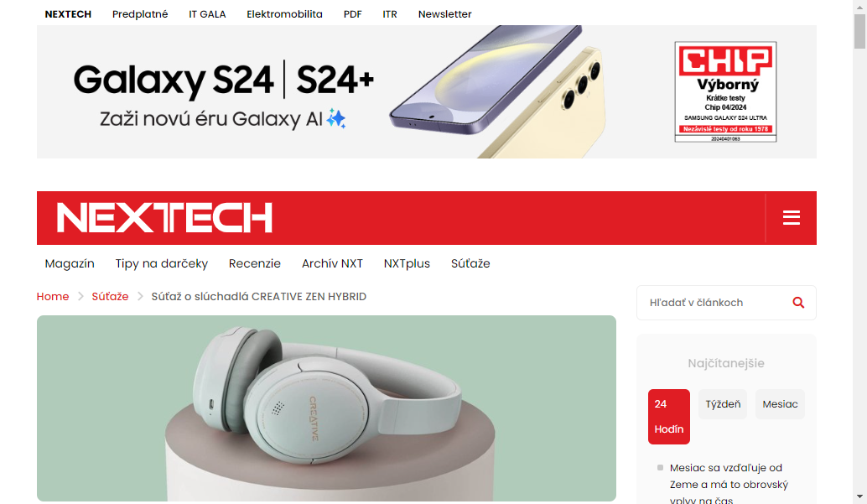Image resolution: width=867 pixels, height=504 pixels.
Task: Click the Hľadať v článkoch search field
Action: [717, 303]
